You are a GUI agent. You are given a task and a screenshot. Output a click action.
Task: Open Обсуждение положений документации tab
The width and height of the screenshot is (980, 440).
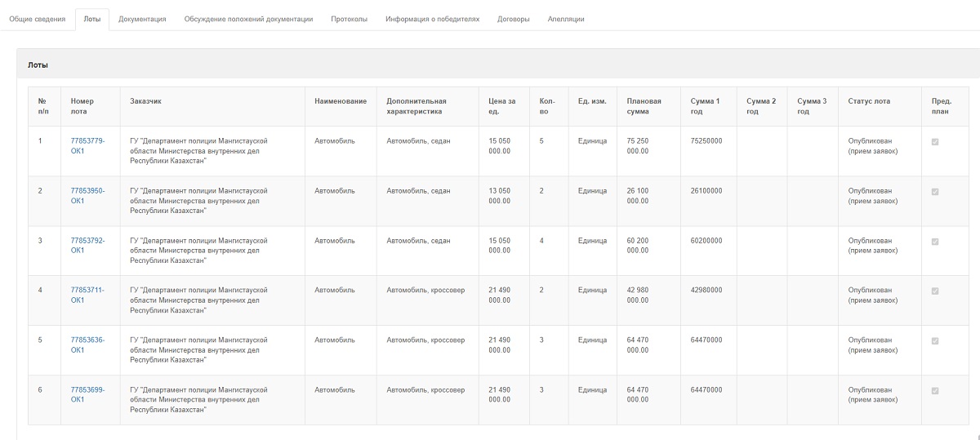click(x=248, y=19)
